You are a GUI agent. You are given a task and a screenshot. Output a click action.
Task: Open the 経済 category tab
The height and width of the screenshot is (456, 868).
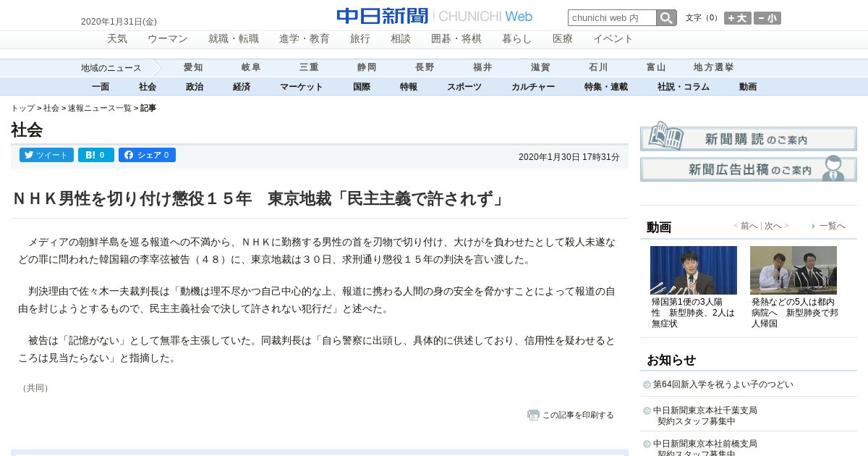(242, 87)
